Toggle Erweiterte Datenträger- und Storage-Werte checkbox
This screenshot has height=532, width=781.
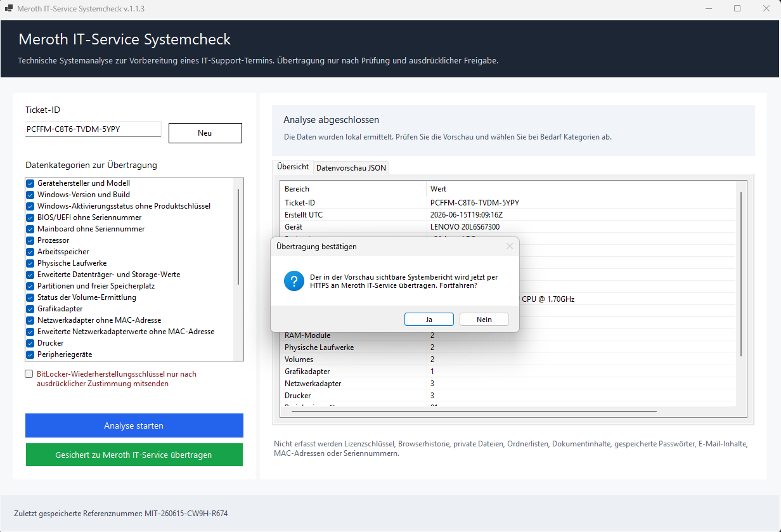pyautogui.click(x=30, y=275)
